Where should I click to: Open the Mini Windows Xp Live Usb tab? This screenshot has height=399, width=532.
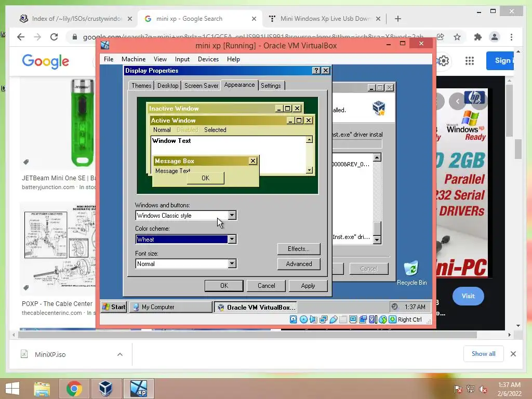[x=325, y=19]
